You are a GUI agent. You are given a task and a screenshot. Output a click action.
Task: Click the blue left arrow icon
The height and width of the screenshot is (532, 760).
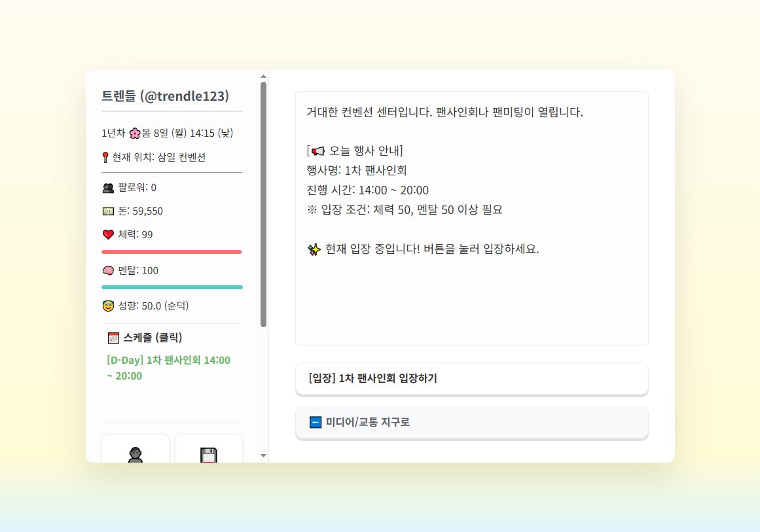coord(316,423)
